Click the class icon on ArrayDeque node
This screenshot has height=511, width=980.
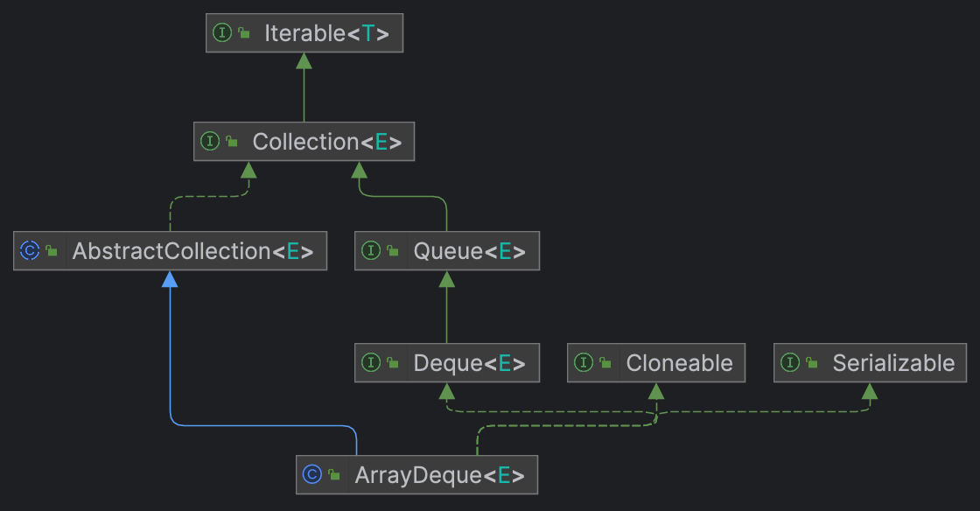point(312,475)
